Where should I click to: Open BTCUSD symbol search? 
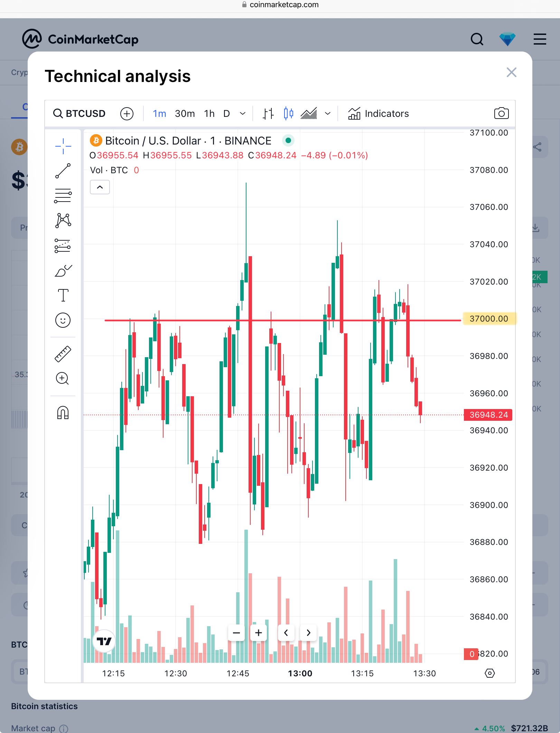(x=79, y=113)
